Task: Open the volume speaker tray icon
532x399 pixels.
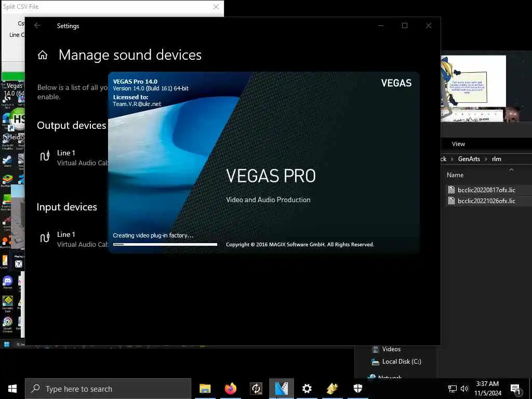Action: pos(464,389)
